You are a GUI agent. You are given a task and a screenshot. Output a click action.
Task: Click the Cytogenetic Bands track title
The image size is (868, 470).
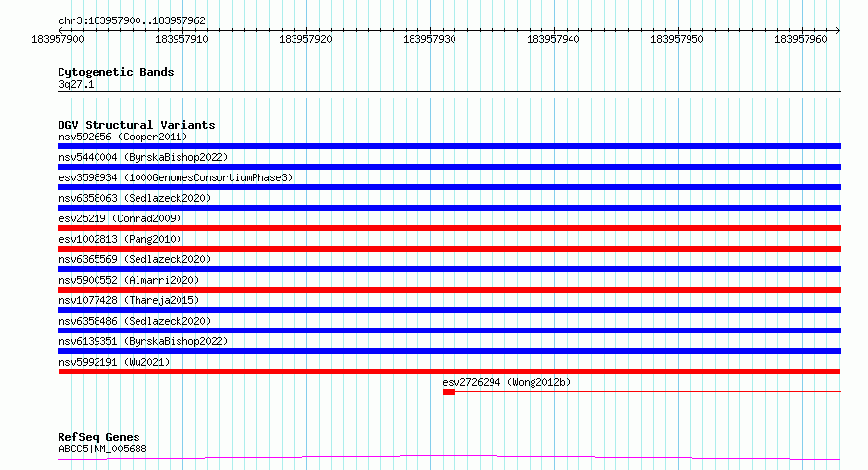[x=116, y=72]
